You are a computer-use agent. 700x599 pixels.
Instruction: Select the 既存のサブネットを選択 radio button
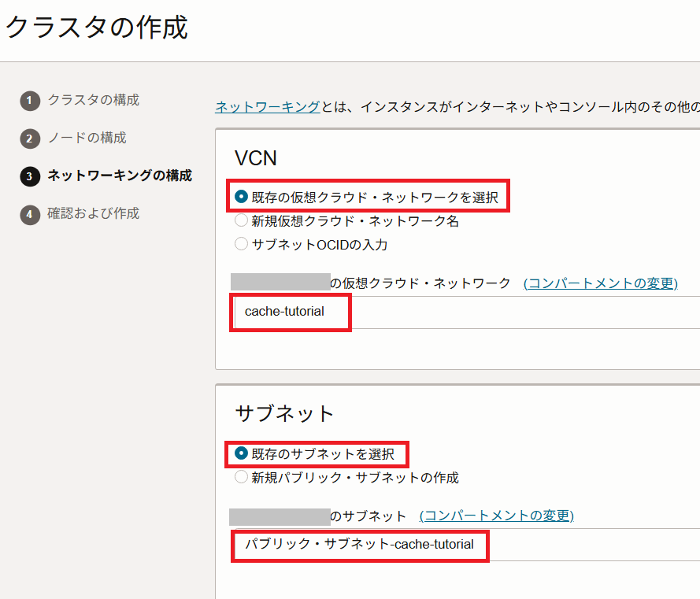(x=242, y=454)
